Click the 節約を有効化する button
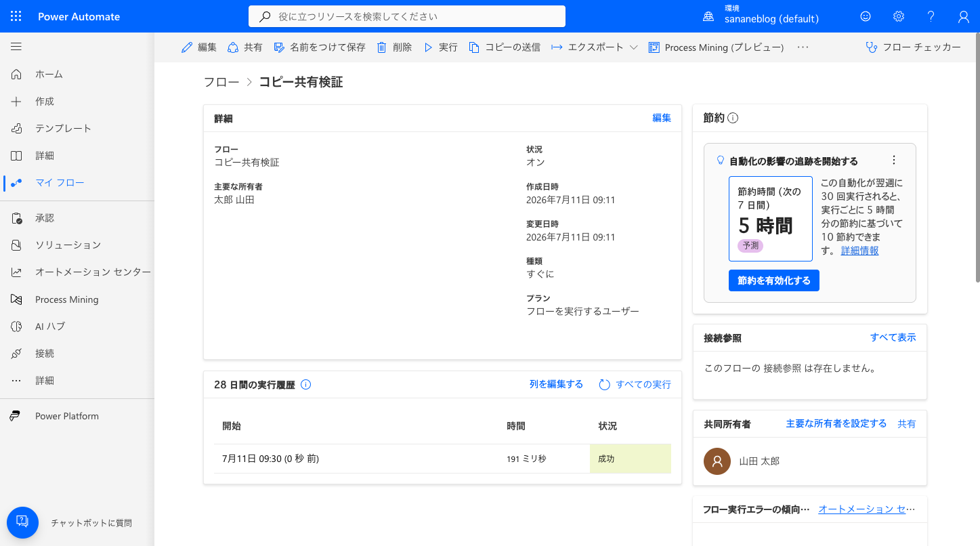Screen dimensions: 980x546 [774, 280]
